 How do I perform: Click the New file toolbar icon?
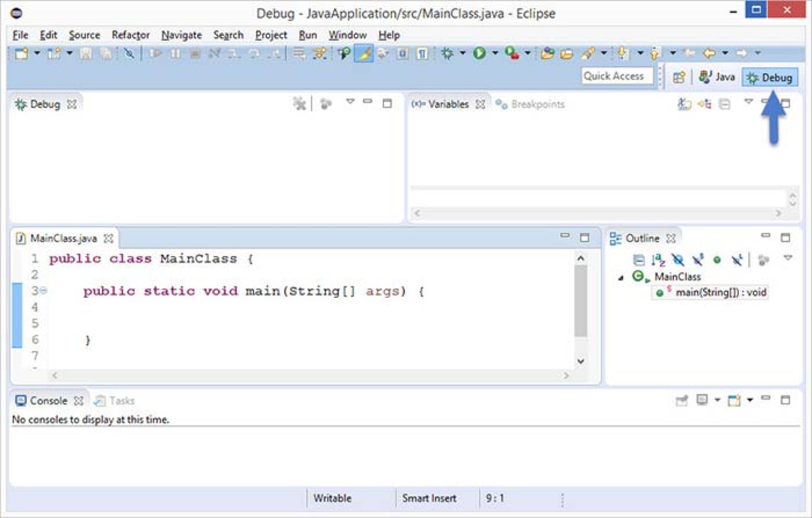point(21,53)
